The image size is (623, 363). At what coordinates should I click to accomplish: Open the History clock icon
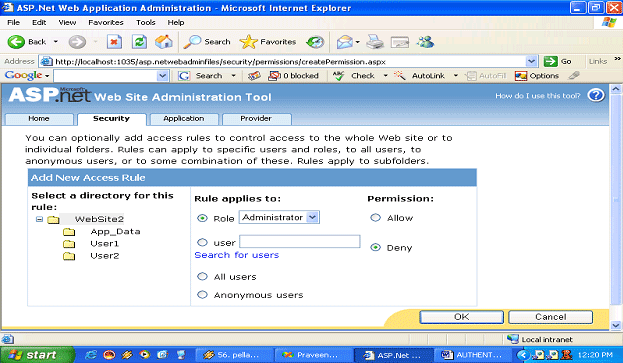[x=315, y=42]
